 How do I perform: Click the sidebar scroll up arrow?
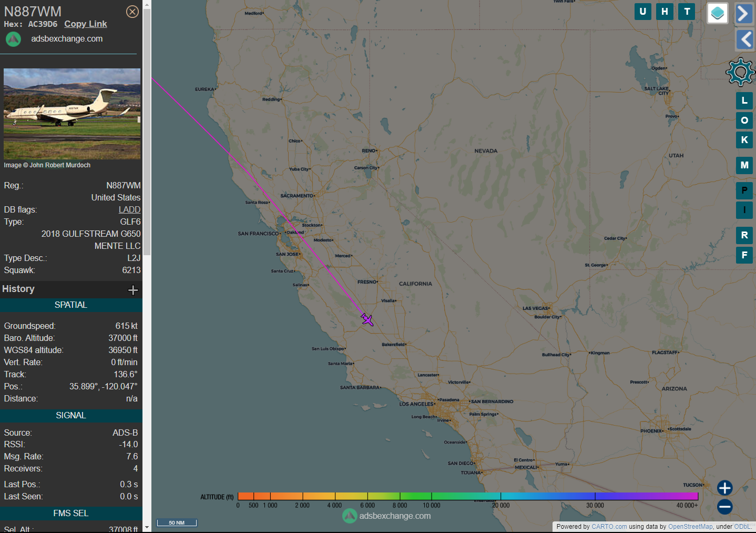click(x=147, y=4)
